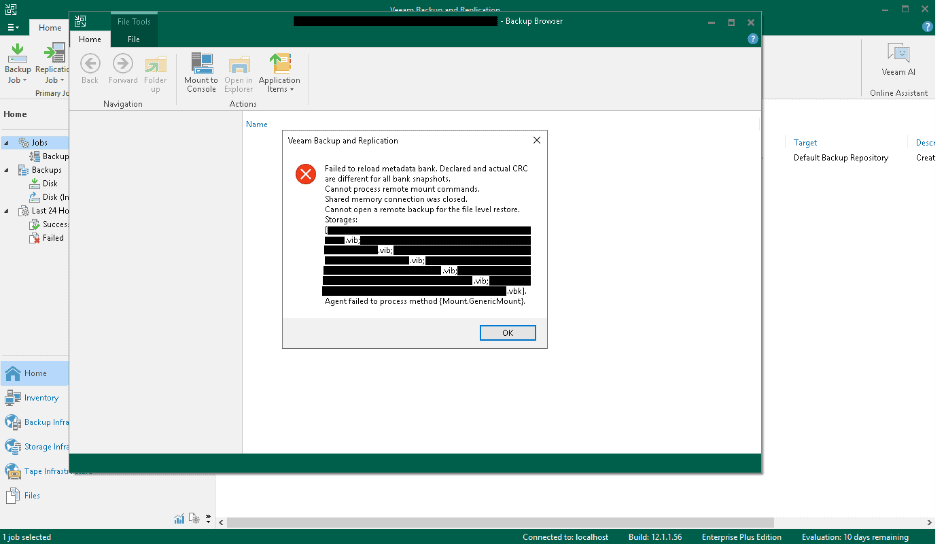Click the Target column header
The image size is (936, 544).
805,143
